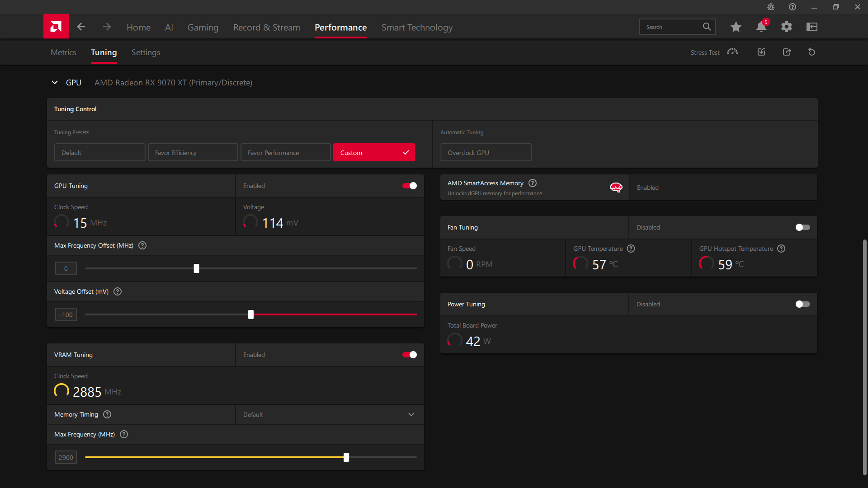Click SmartAccess Memory help question mark

coord(533,183)
